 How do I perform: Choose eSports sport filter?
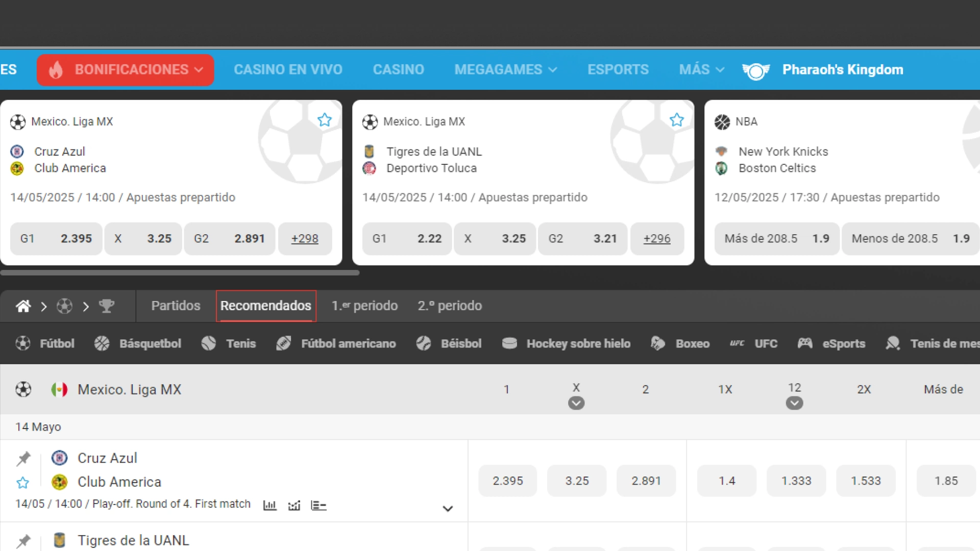coord(831,343)
